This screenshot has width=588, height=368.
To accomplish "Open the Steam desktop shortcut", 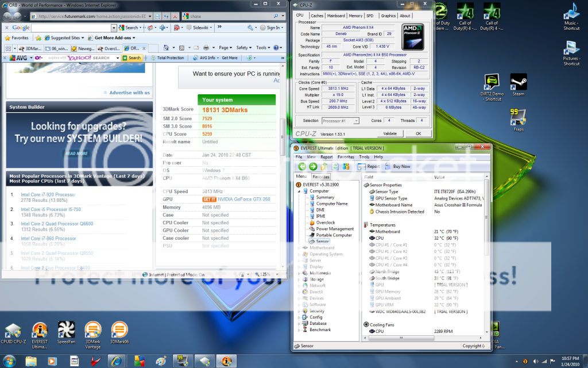I will pyautogui.click(x=519, y=85).
